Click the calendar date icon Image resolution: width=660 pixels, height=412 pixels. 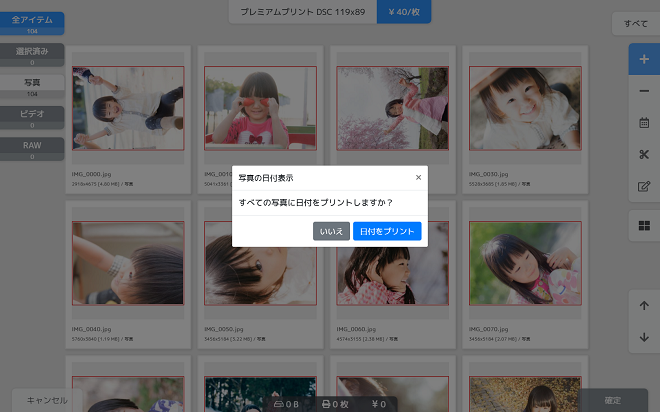pos(643,123)
